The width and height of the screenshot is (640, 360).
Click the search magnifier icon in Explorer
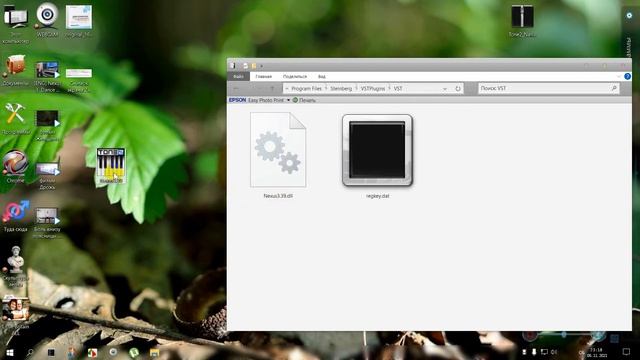click(x=614, y=88)
